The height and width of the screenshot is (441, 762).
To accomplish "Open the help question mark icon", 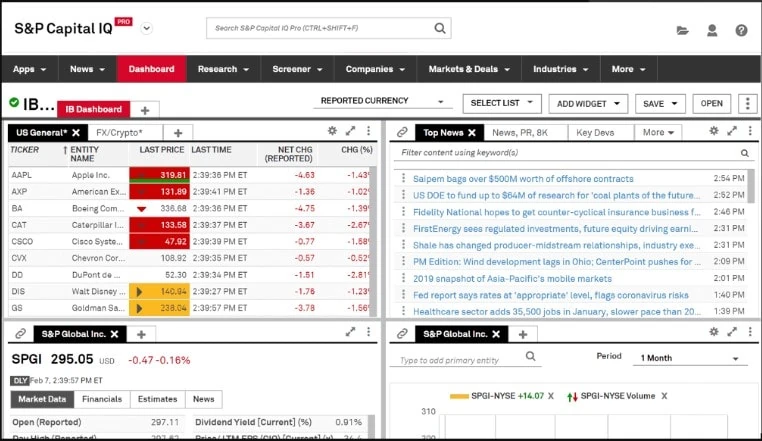I will pos(741,31).
